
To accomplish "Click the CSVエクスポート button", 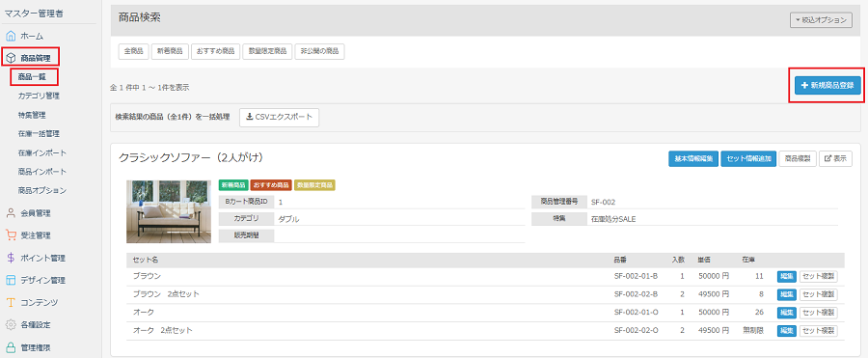I will coord(280,118).
